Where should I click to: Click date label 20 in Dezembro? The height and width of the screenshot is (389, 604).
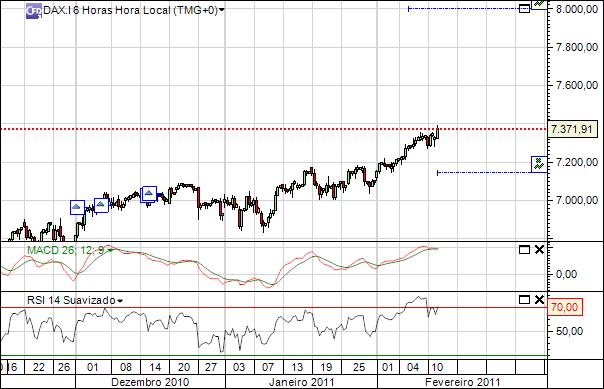(184, 367)
